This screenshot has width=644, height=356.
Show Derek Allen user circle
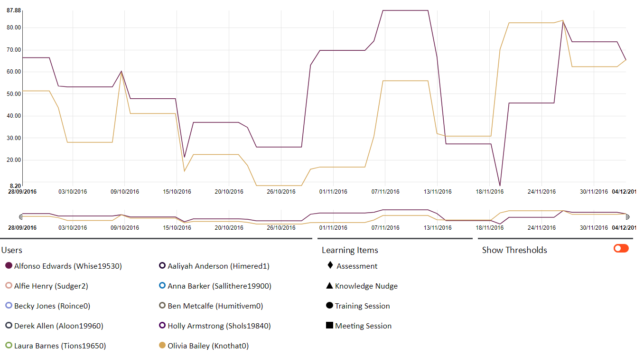pyautogui.click(x=8, y=326)
